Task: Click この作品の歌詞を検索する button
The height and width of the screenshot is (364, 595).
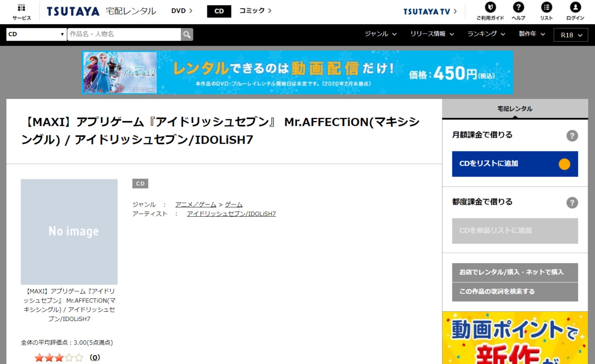Action: [x=515, y=292]
